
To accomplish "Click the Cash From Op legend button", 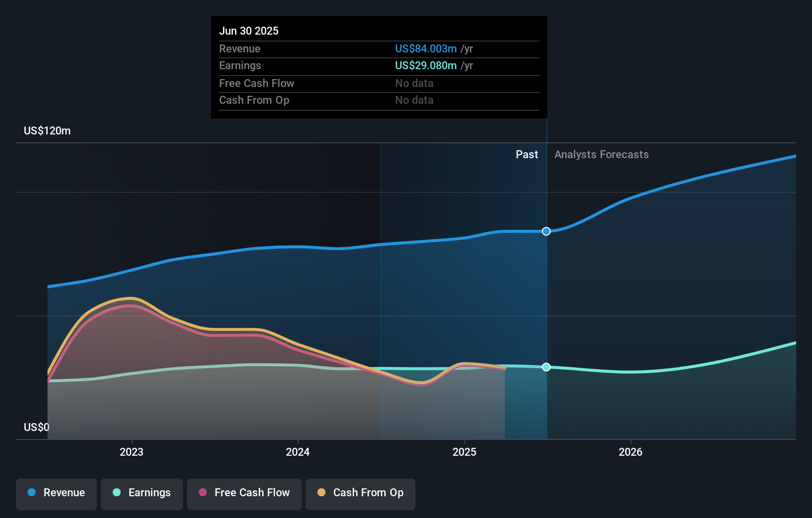I will [360, 494].
